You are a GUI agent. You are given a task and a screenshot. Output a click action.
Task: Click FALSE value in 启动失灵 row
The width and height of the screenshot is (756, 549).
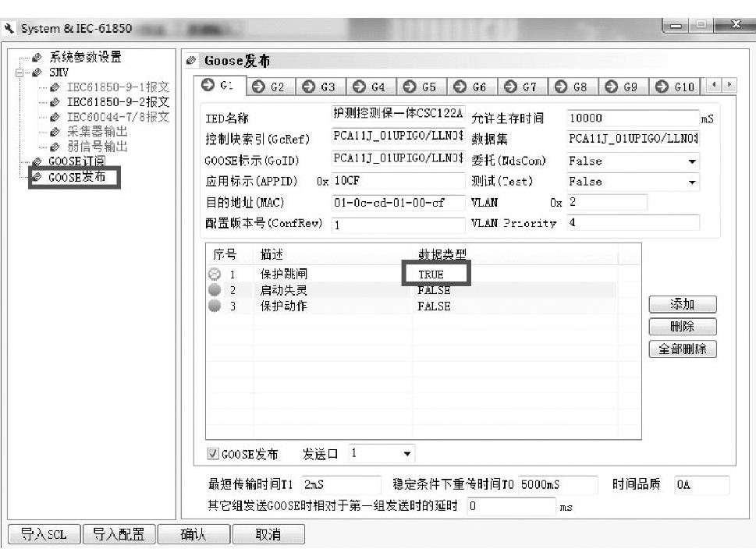pos(434,290)
